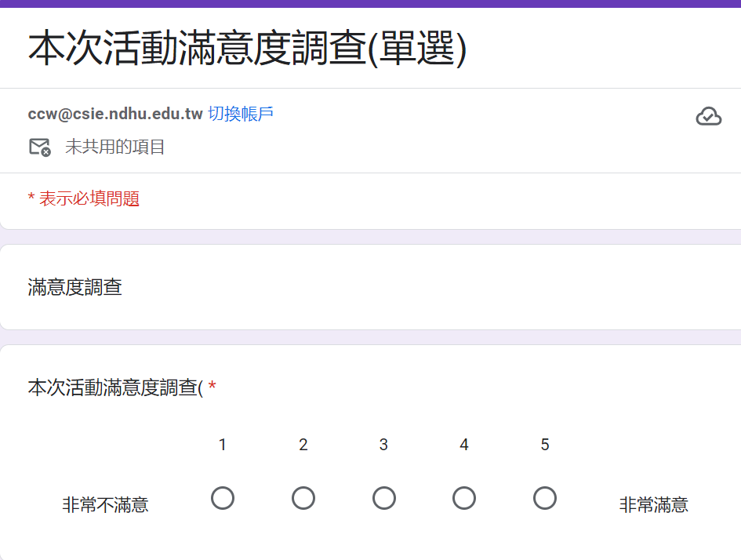This screenshot has width=741, height=560.
Task: Click the 滿意度調查 section heading
Action: (x=75, y=287)
